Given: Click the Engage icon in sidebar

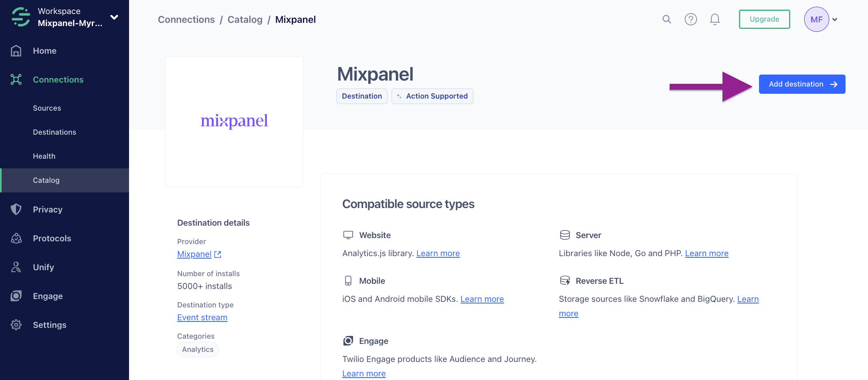Looking at the screenshot, I should click(x=16, y=296).
